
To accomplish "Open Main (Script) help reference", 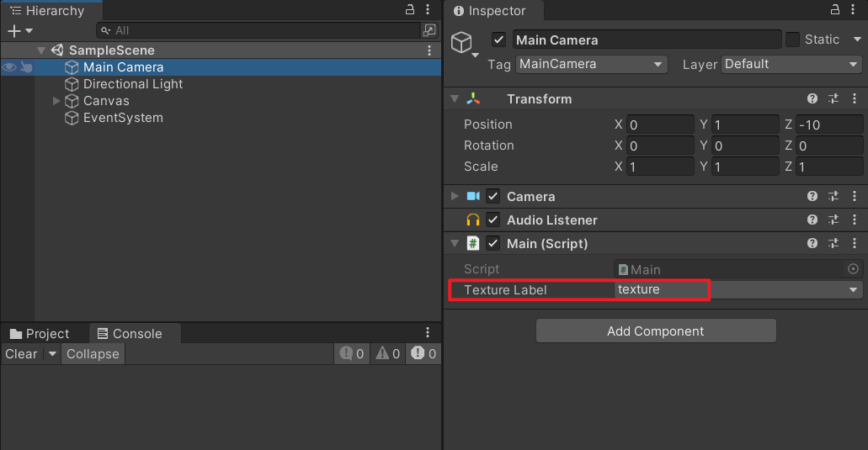I will point(812,243).
